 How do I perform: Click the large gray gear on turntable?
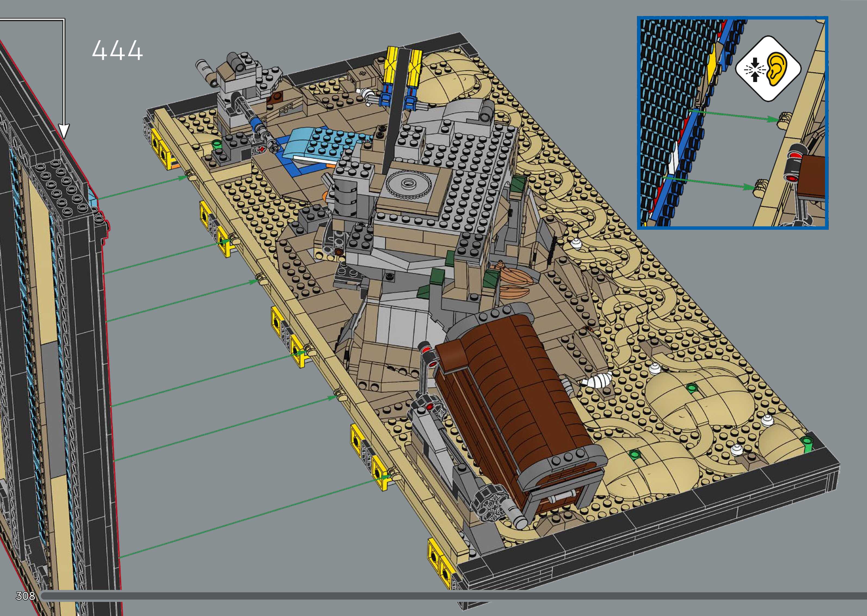coord(409,185)
